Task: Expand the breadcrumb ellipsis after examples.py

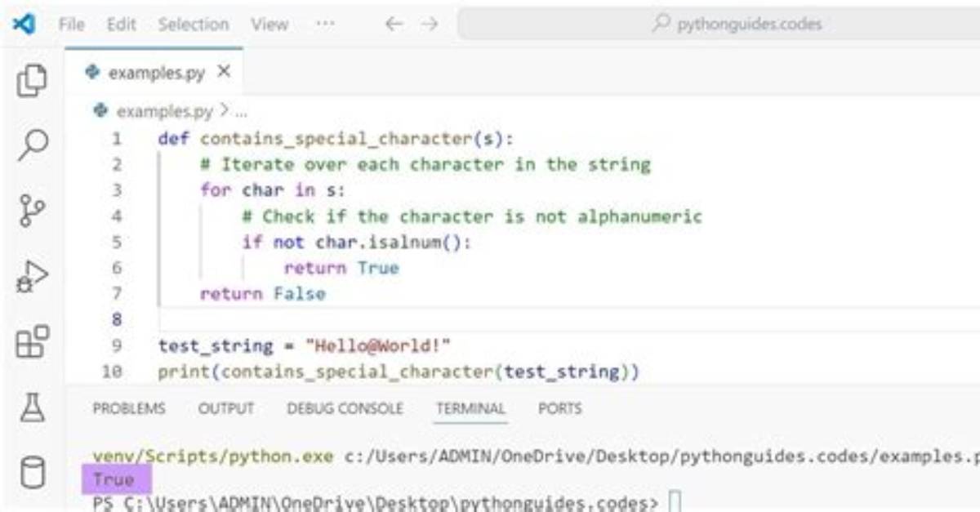Action: 240,112
